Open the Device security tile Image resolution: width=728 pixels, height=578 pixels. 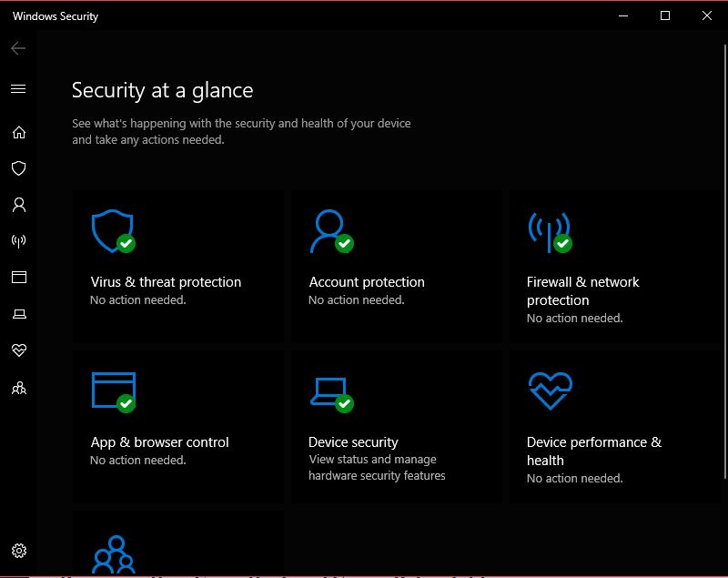click(397, 427)
